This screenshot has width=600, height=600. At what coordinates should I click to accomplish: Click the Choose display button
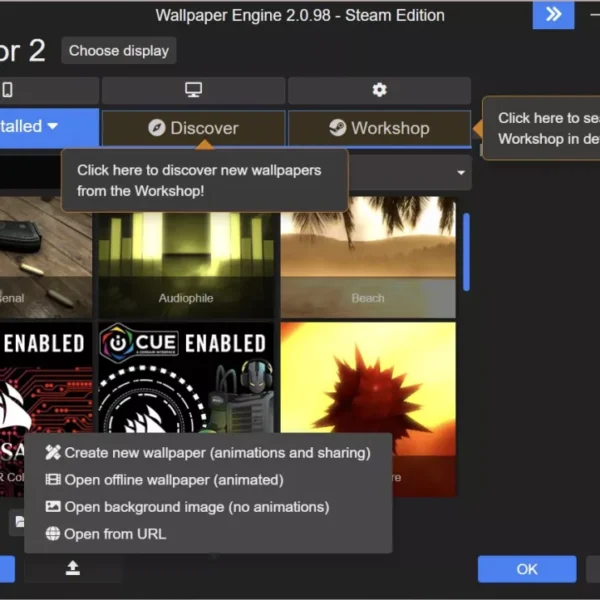[x=119, y=51]
